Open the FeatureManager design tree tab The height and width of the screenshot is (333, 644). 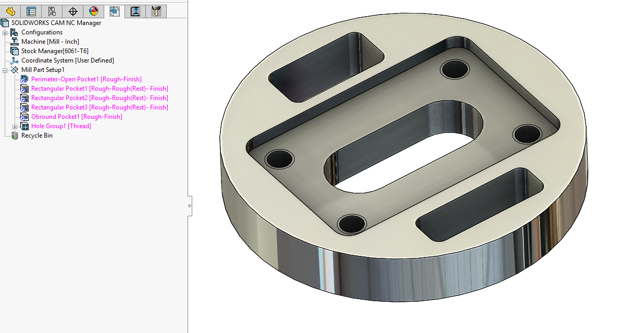click(10, 11)
